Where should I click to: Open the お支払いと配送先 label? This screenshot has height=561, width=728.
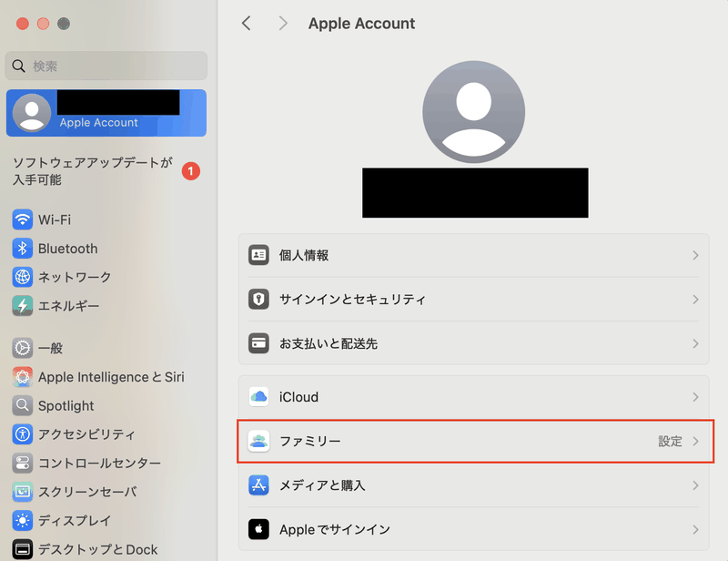[329, 343]
